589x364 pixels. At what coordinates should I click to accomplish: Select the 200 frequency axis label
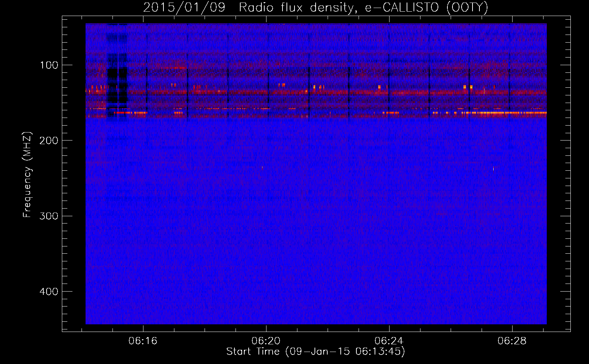(49, 141)
